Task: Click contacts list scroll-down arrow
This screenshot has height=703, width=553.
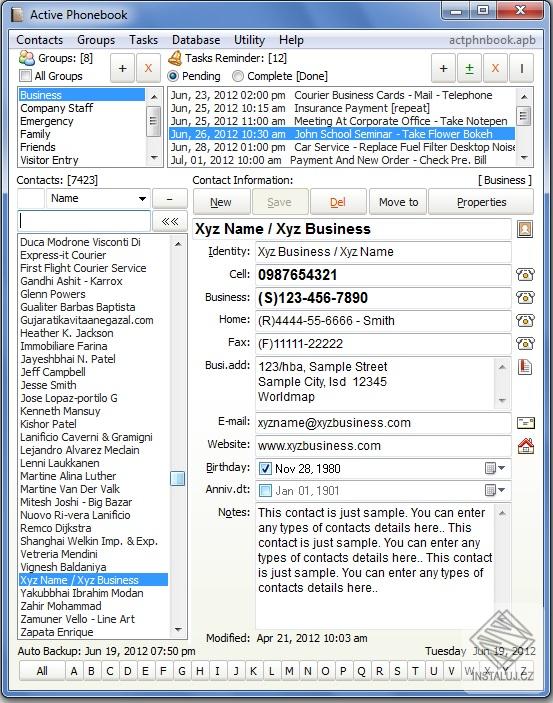Action: (x=178, y=629)
